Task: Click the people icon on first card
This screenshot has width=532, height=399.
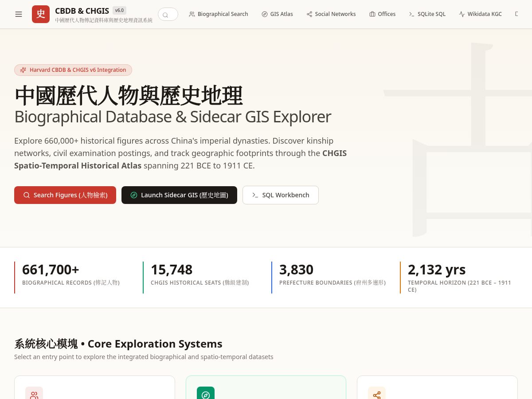Action: click(x=34, y=395)
